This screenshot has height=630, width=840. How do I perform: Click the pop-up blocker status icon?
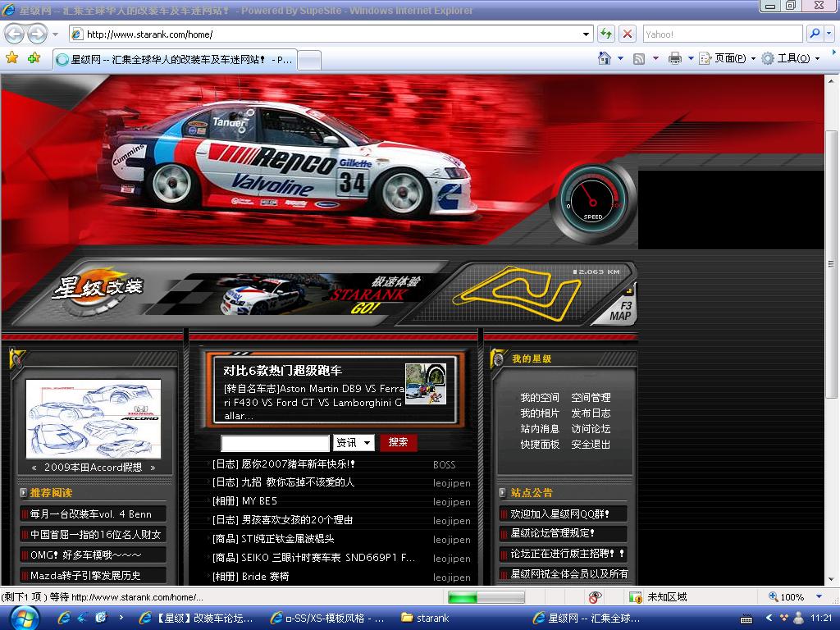595,597
